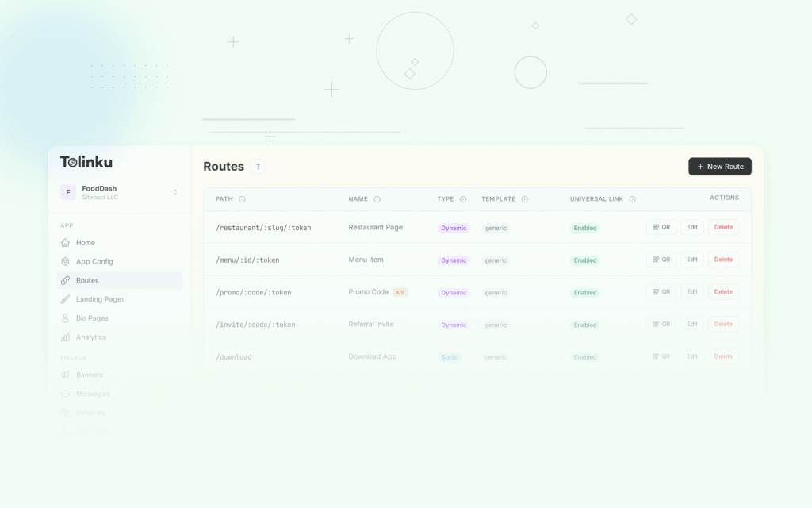Delete the Promo Code route
Image resolution: width=812 pixels, height=508 pixels.
coord(723,292)
